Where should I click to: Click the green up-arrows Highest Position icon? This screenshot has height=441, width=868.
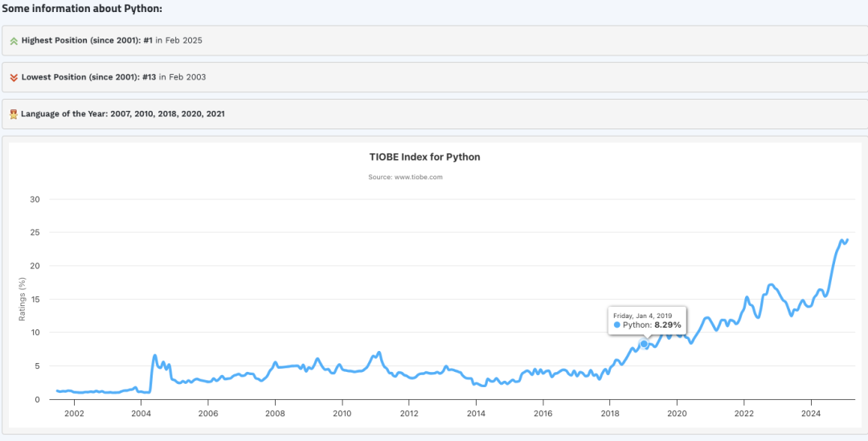pos(14,41)
